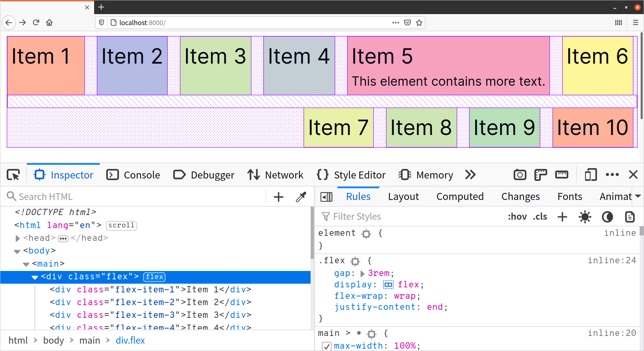This screenshot has width=644, height=351.
Task: Open responsive design mode
Action: (x=590, y=174)
